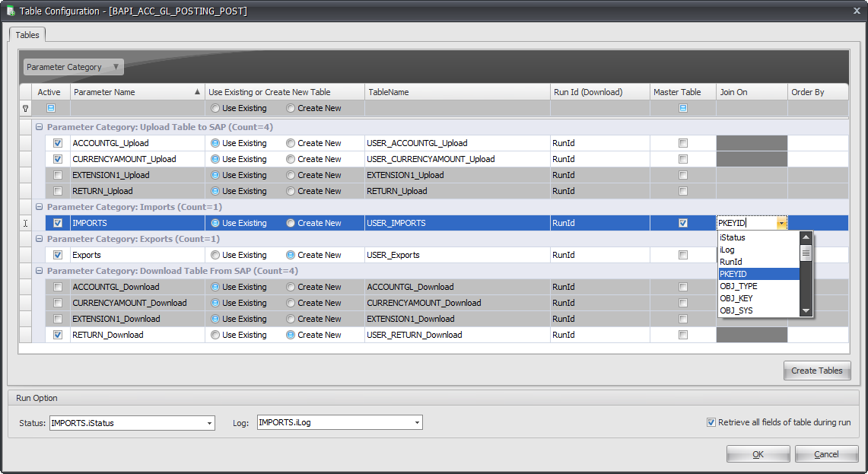The width and height of the screenshot is (868, 474).
Task: Click the Cancel button
Action: coord(826,454)
